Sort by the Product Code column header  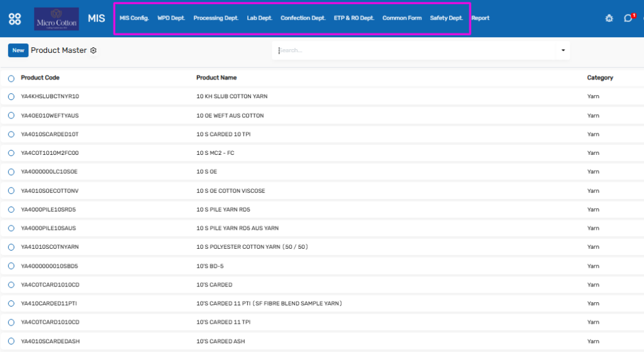[40, 78]
